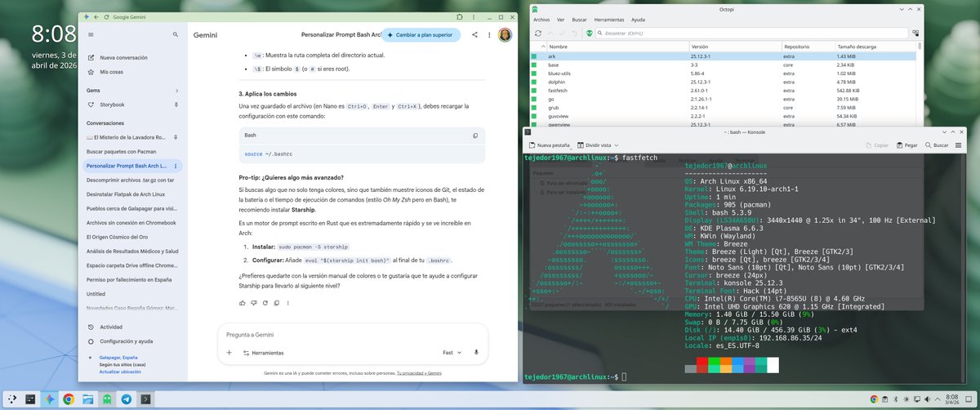Open Octopi Ver menu

pos(560,19)
